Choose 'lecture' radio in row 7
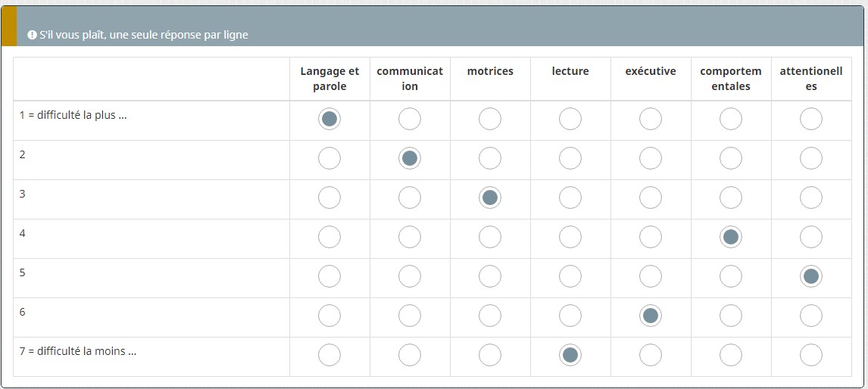 [x=570, y=355]
